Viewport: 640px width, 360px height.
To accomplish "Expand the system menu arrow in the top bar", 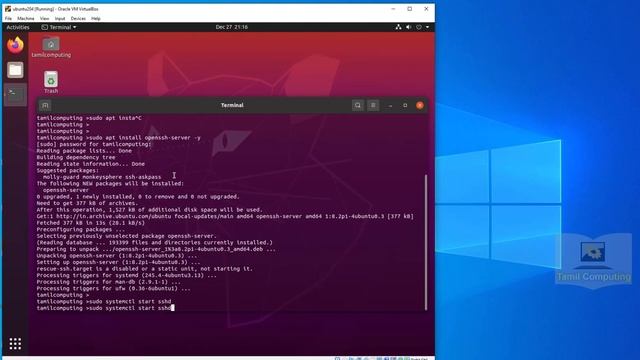I will (x=427, y=27).
